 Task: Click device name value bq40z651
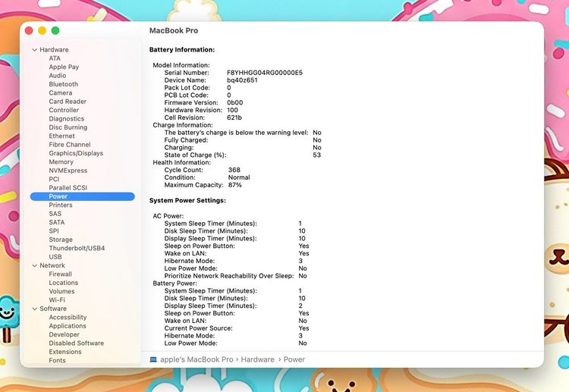(242, 80)
